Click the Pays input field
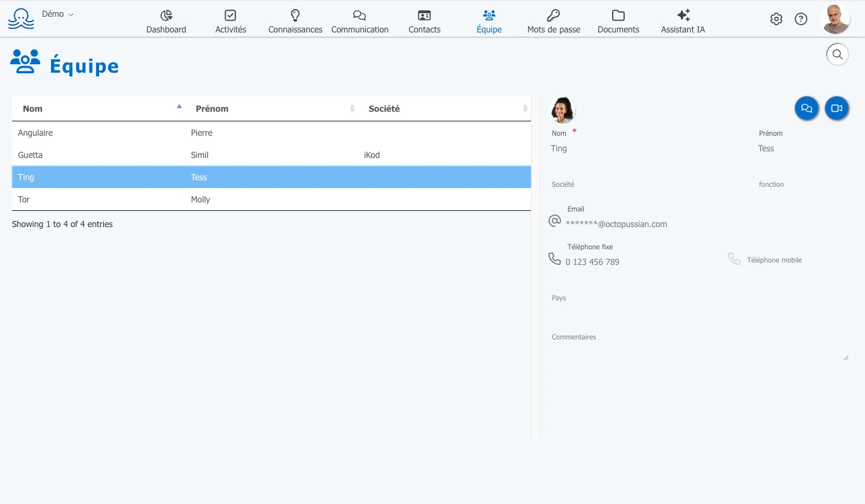The image size is (865, 504). pos(699,299)
